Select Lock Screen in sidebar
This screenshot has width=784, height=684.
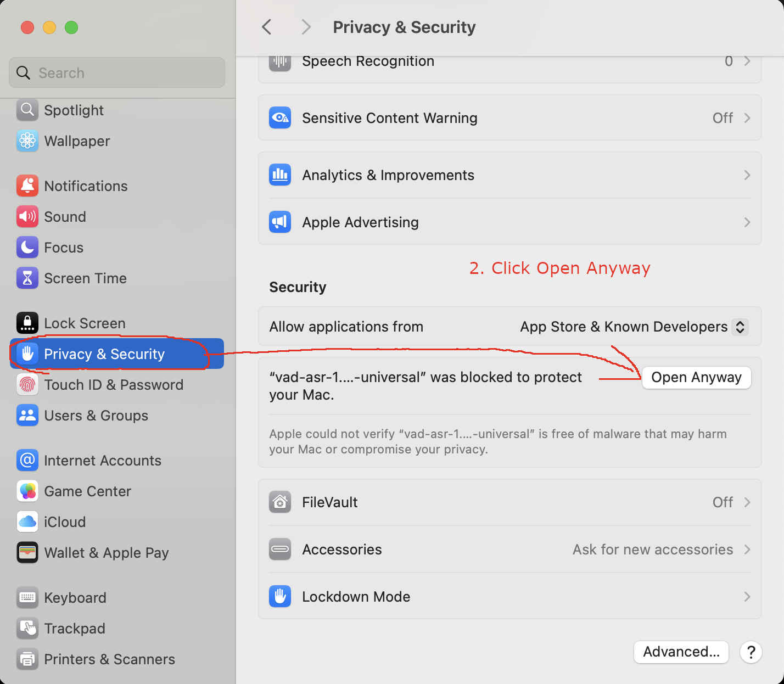[85, 323]
